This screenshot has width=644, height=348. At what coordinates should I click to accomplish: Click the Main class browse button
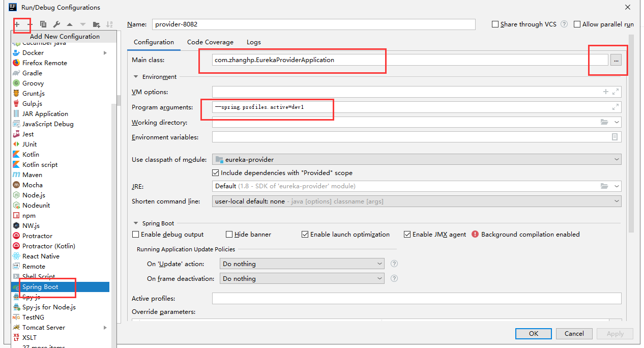tap(616, 60)
